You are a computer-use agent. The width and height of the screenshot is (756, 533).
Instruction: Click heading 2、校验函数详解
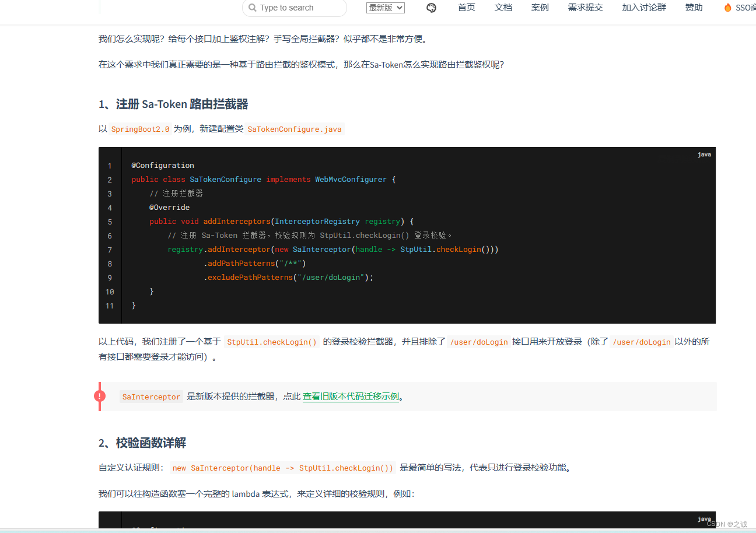point(142,443)
